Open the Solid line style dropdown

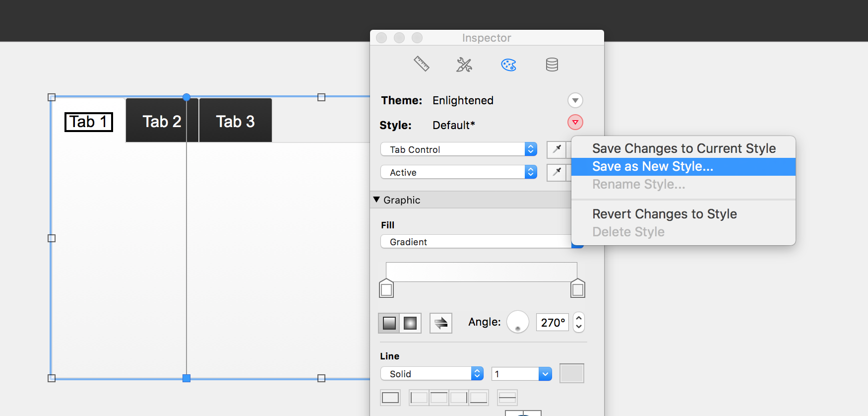pyautogui.click(x=432, y=374)
